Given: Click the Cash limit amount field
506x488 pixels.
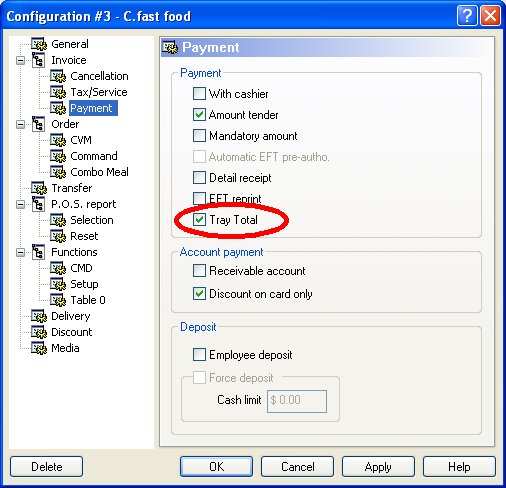Looking at the screenshot, I should coord(297,401).
